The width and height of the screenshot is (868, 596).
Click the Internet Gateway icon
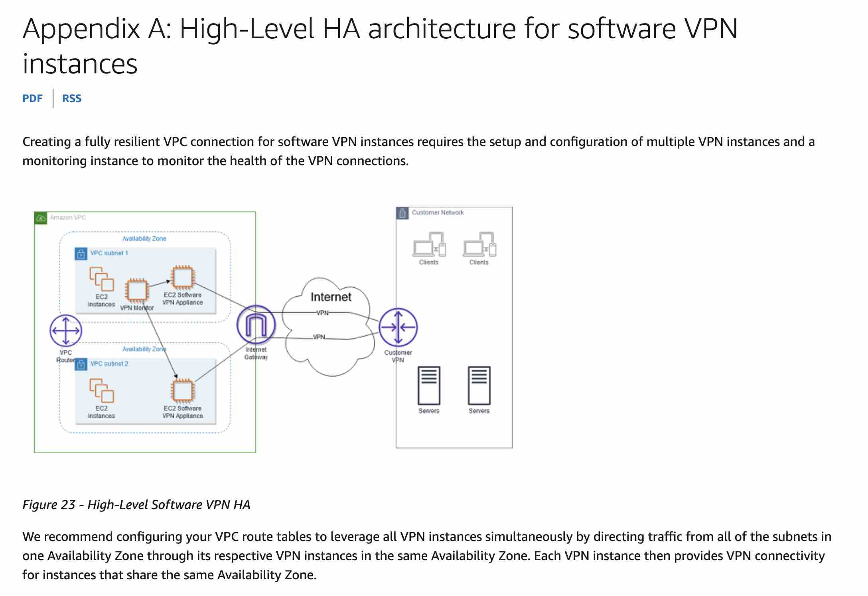tap(256, 325)
